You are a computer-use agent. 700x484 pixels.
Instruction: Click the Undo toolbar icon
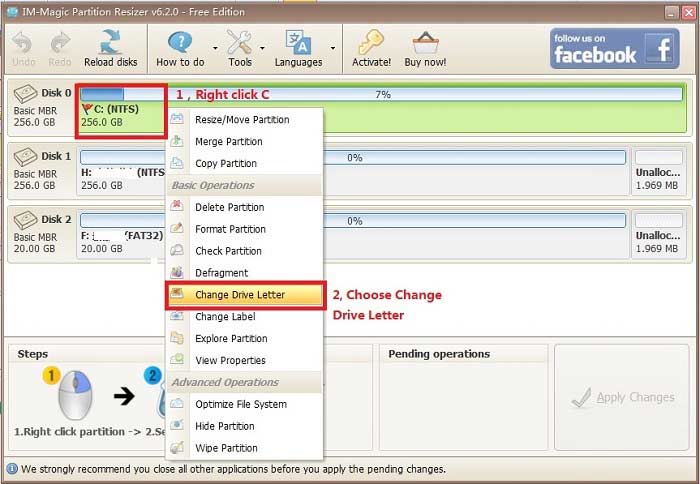point(23,43)
